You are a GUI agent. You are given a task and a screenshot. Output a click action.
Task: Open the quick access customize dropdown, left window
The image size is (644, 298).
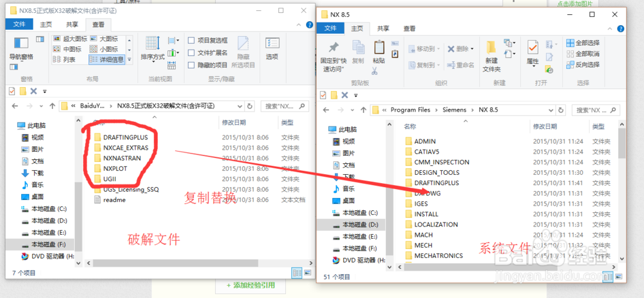tap(44, 92)
